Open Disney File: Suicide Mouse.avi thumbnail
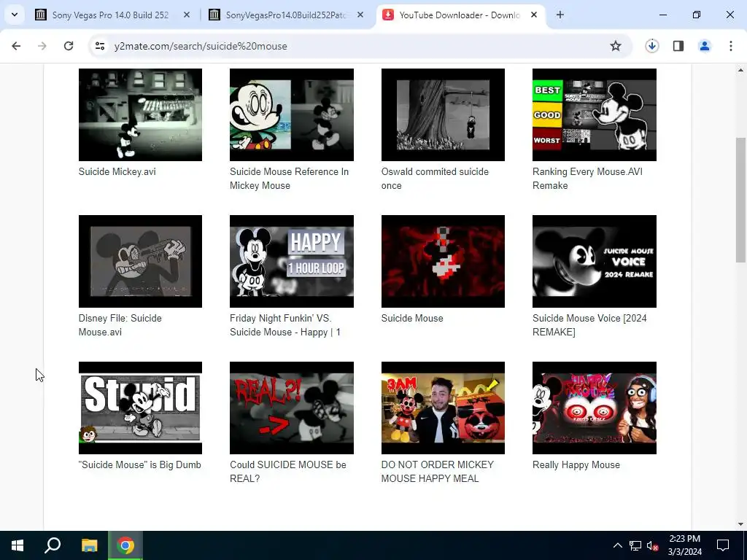 tap(140, 262)
